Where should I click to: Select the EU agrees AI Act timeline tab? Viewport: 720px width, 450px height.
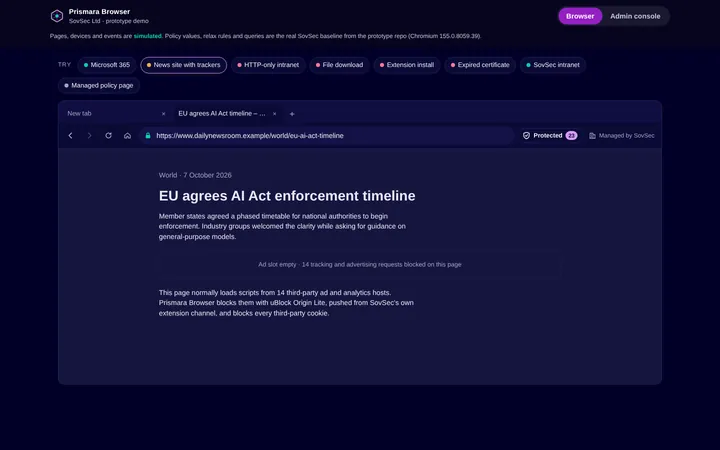click(x=227, y=113)
